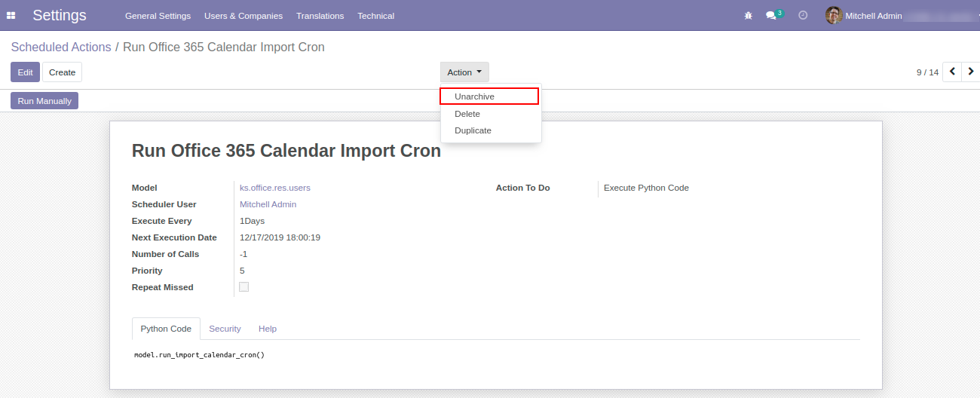Switch to the Security tab
The height and width of the screenshot is (398, 980).
(225, 329)
